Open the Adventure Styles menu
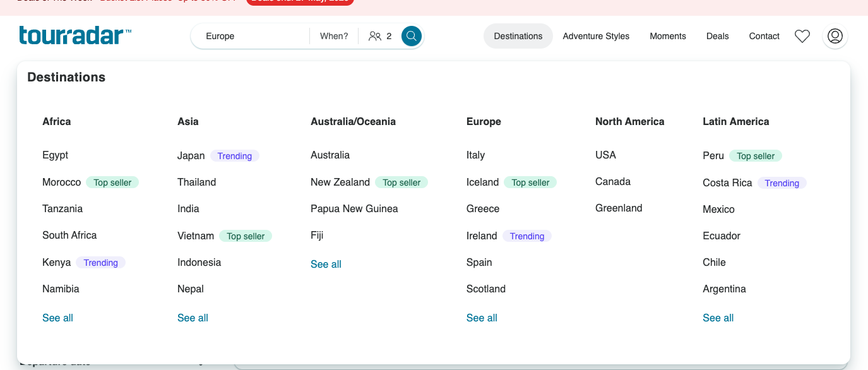Image resolution: width=868 pixels, height=370 pixels. (596, 36)
